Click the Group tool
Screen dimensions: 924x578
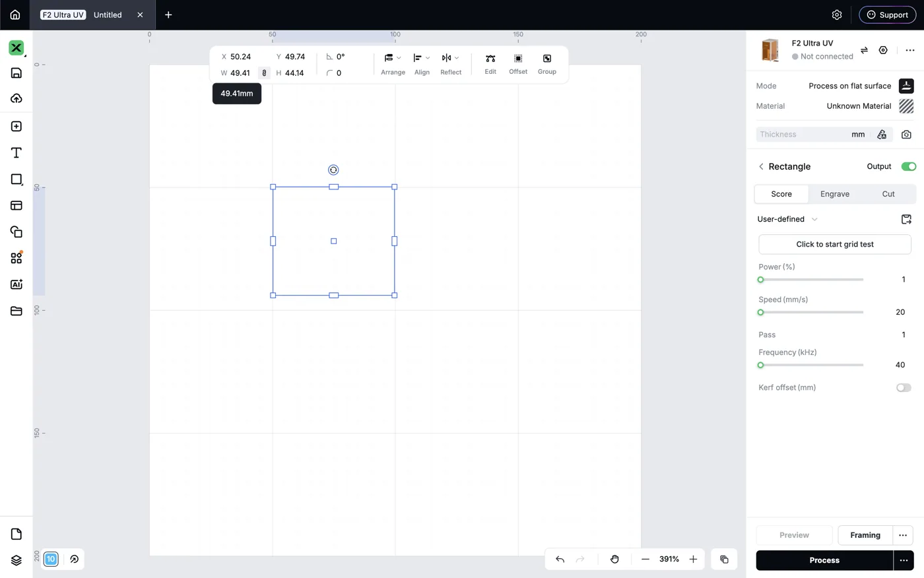point(547,64)
